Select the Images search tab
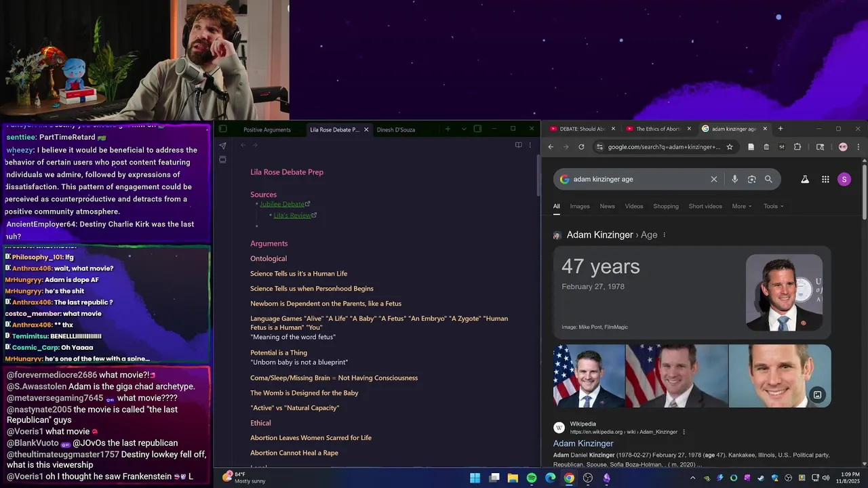This screenshot has width=868, height=488. pyautogui.click(x=580, y=206)
